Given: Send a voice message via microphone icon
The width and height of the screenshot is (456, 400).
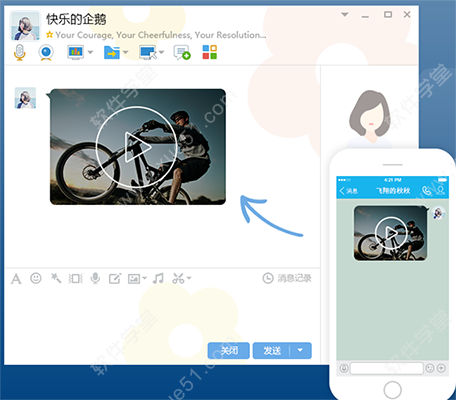Looking at the screenshot, I should pos(95,278).
